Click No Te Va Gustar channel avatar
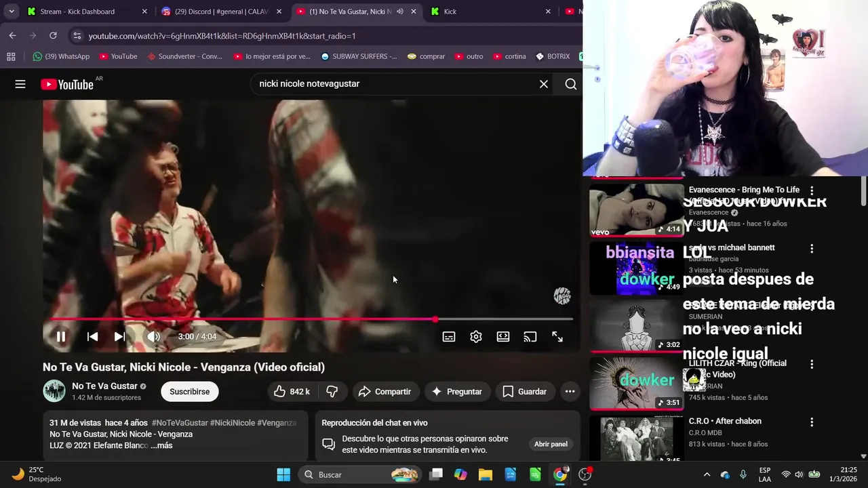Image resolution: width=868 pixels, height=488 pixels. (54, 391)
